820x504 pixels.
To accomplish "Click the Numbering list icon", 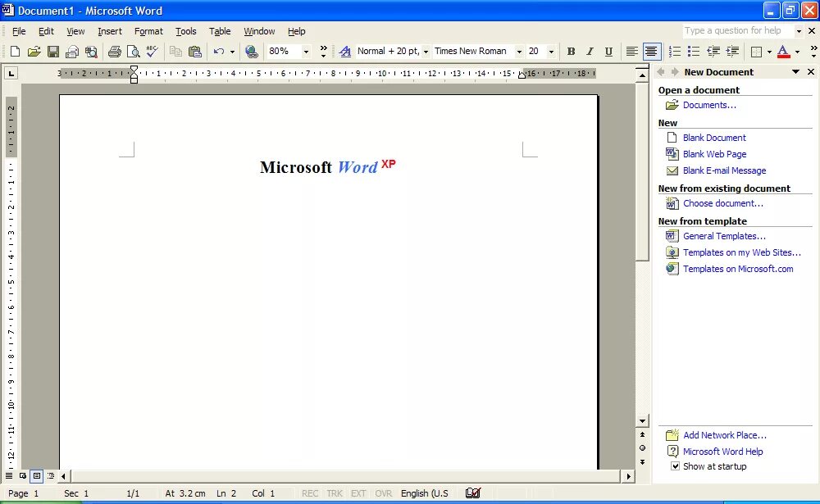I will point(675,52).
